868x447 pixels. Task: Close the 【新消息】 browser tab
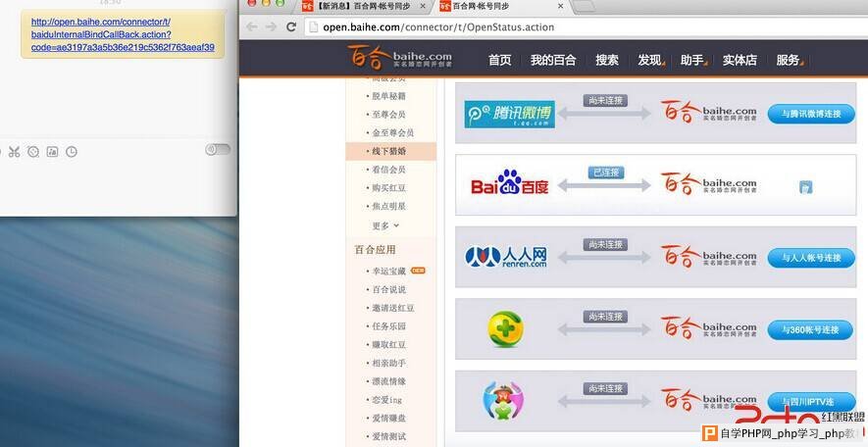[424, 6]
